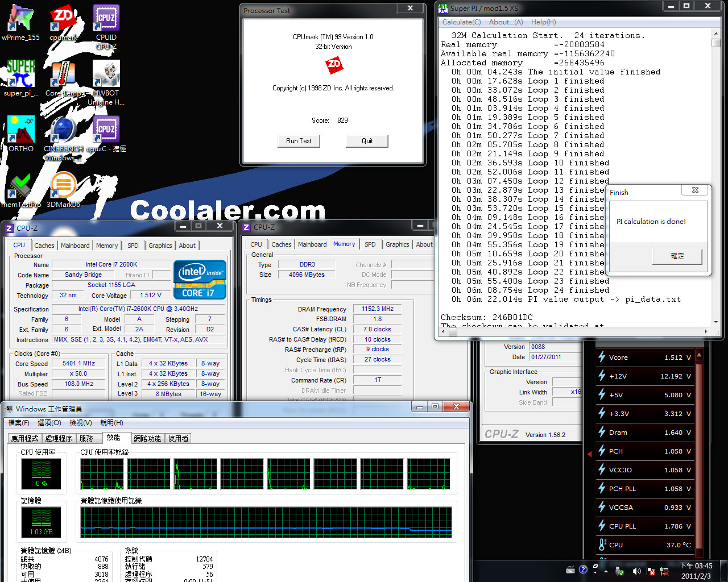
Task: Open the CINEBENCH Windows desktop icon
Action: [x=63, y=139]
